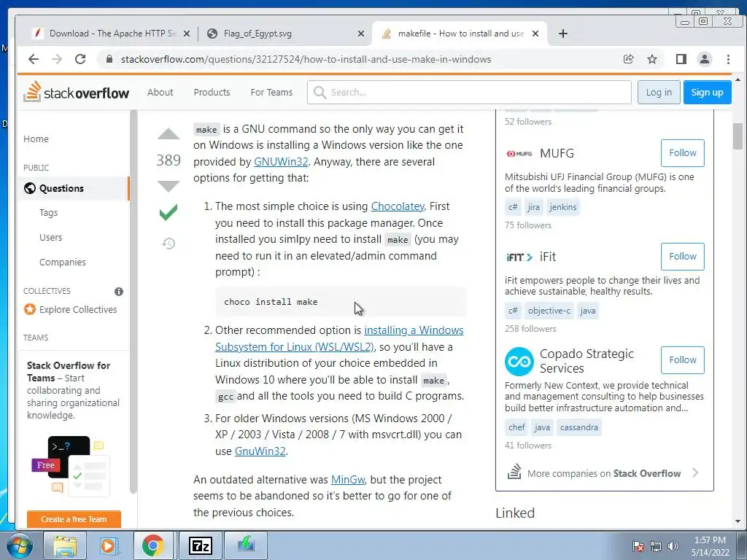Launch media player from the taskbar
The width and height of the screenshot is (747, 560).
coord(108,545)
